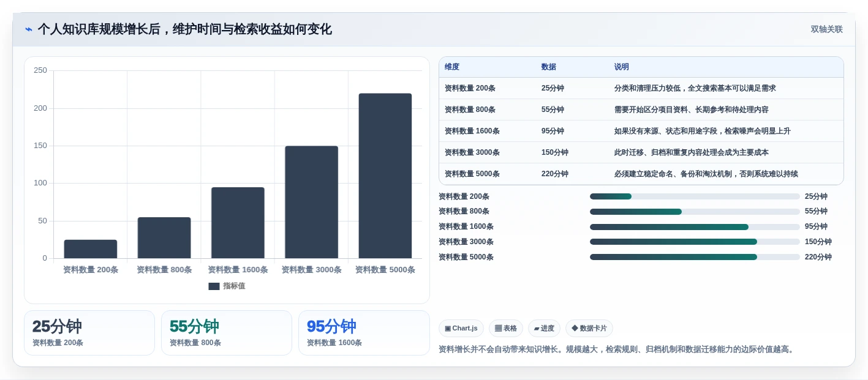The width and height of the screenshot is (868, 380).
Task: Click the dashboard title about 个人知识库规模增长
Action: [184, 29]
